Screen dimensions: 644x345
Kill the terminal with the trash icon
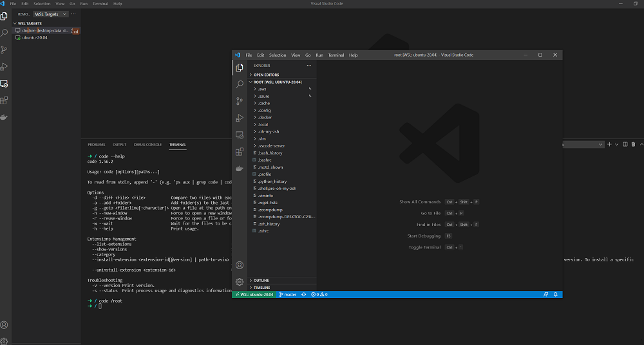(633, 144)
